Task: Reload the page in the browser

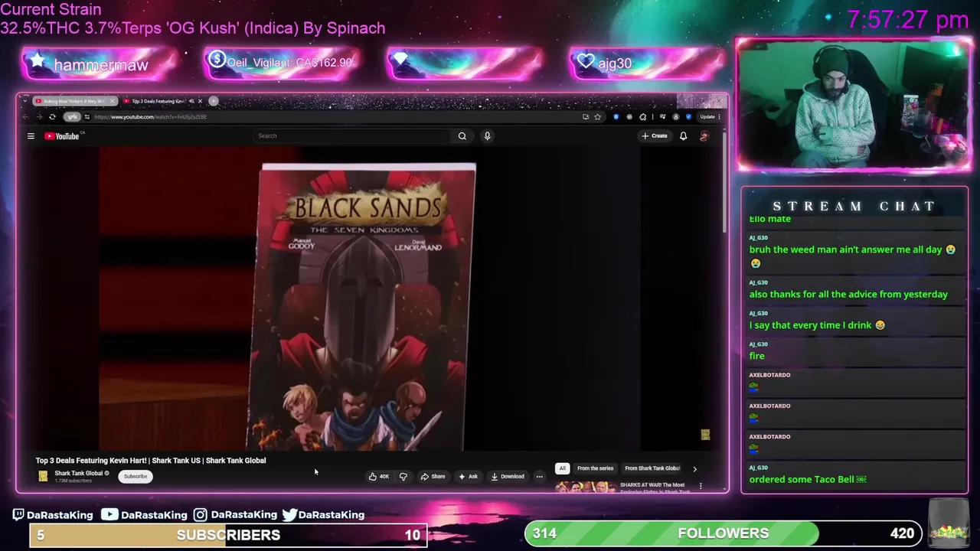Action: (52, 117)
